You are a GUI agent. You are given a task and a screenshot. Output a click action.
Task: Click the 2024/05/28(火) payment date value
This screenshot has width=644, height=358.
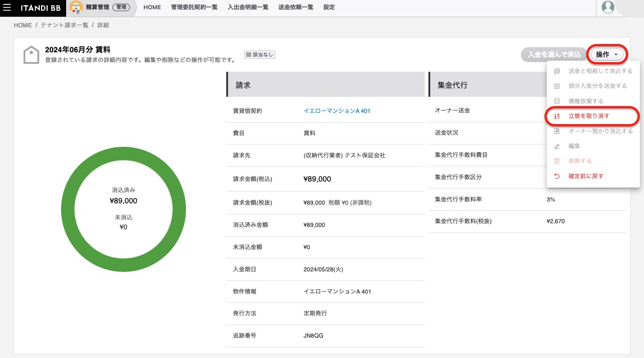[323, 270]
